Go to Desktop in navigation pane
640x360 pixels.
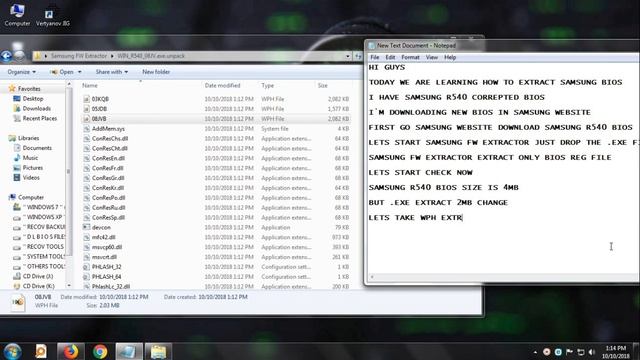coord(33,99)
